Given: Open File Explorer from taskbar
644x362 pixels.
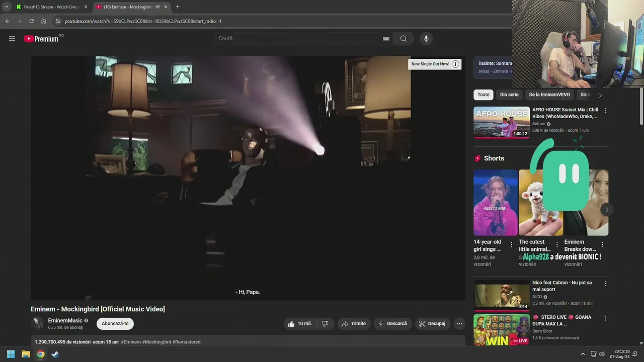Looking at the screenshot, I should [26, 354].
